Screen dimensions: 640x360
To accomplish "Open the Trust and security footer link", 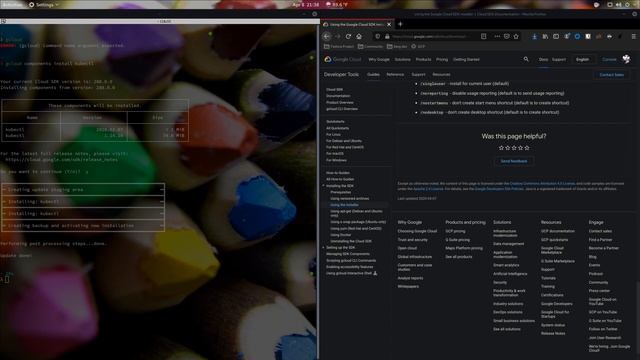I will [x=413, y=240].
